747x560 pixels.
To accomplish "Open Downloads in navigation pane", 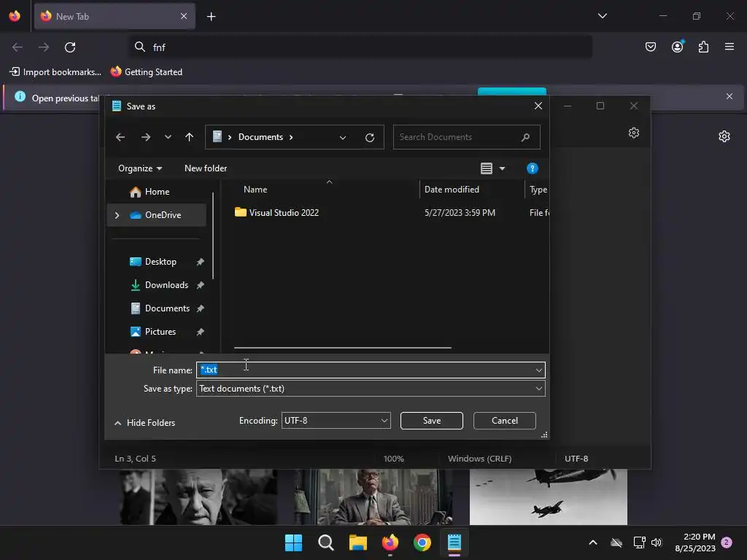I will click(x=166, y=285).
